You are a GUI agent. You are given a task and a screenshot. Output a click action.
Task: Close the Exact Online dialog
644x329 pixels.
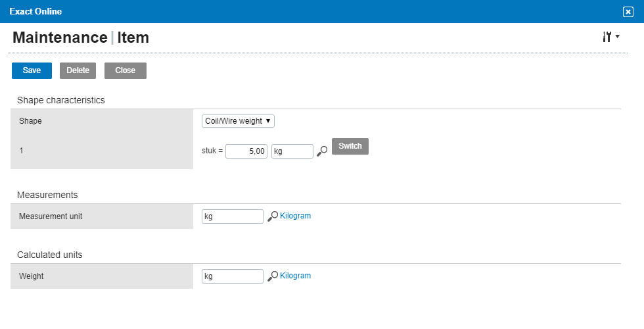tap(628, 12)
